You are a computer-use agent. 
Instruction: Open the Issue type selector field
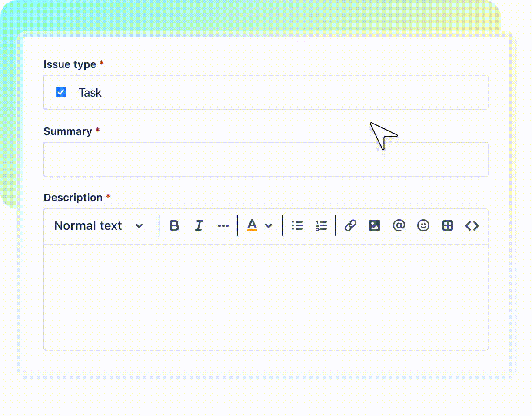pos(266,92)
